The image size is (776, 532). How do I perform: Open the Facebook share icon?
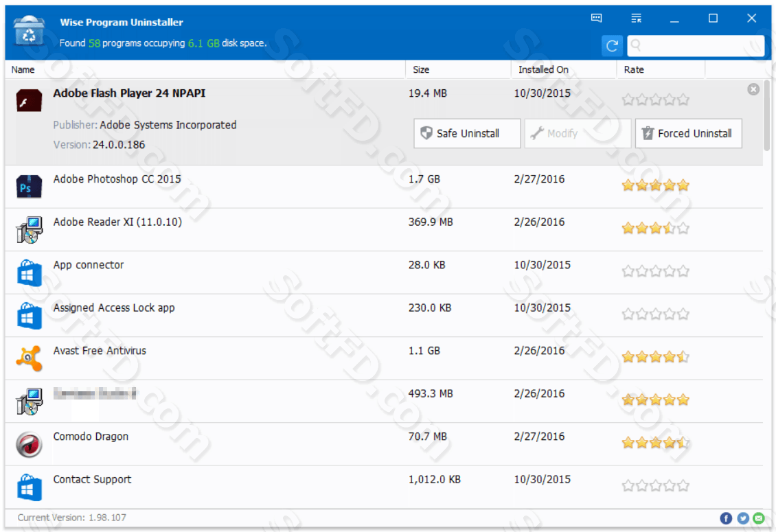pyautogui.click(x=726, y=518)
